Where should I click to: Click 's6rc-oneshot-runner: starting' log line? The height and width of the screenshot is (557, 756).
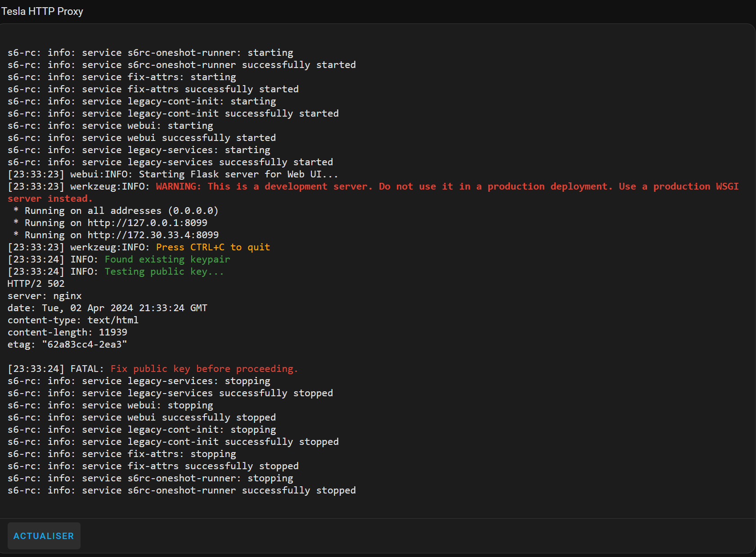[150, 53]
